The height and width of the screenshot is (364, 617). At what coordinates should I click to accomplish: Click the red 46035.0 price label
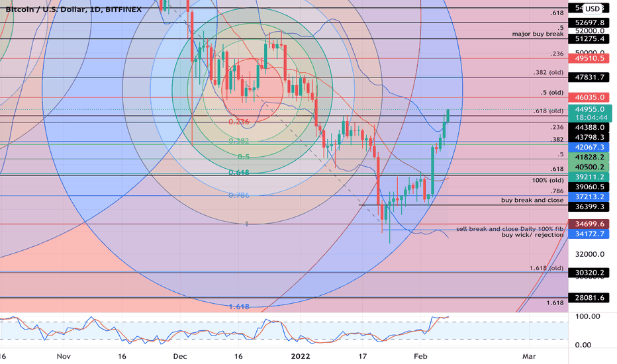(x=589, y=97)
